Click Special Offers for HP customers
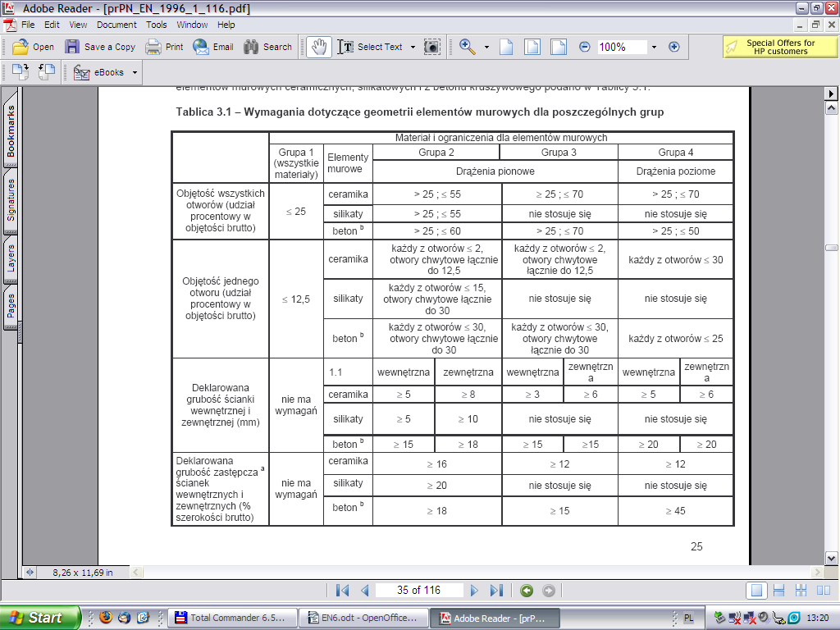This screenshot has height=630, width=840. pos(780,47)
